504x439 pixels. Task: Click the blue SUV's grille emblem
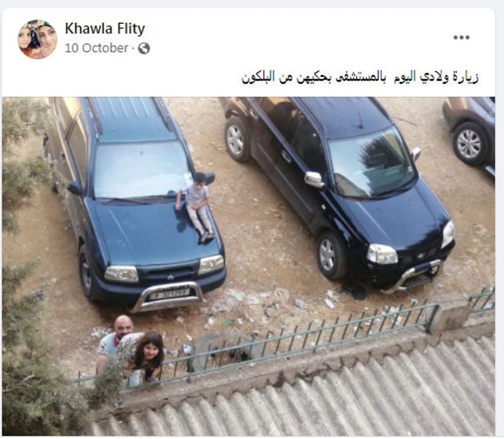pos(171,277)
